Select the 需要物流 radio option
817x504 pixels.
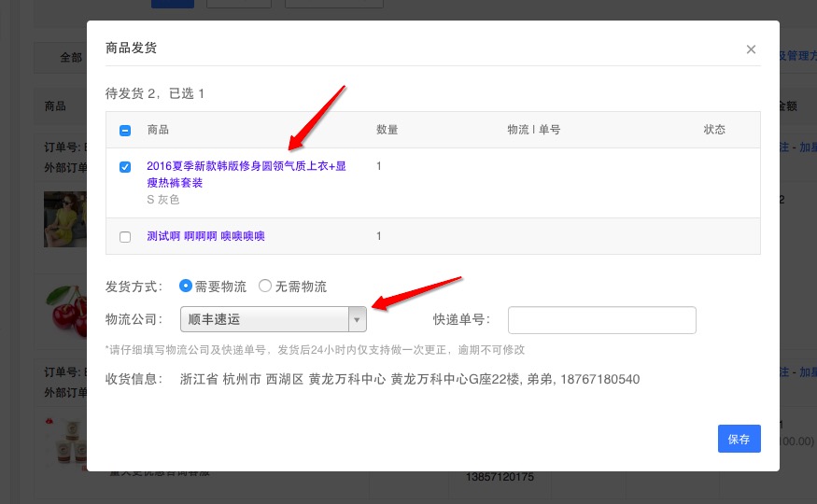pyautogui.click(x=186, y=286)
